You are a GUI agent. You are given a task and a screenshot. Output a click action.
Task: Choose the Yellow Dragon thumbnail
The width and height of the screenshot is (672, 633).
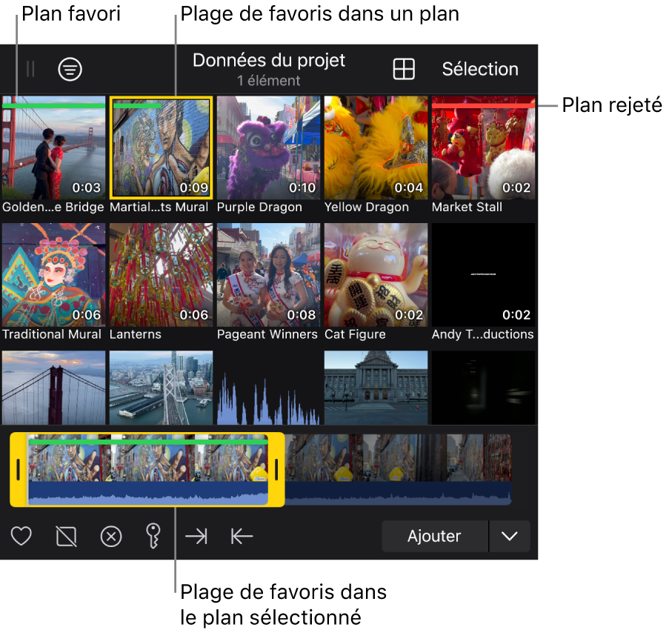coord(376,148)
